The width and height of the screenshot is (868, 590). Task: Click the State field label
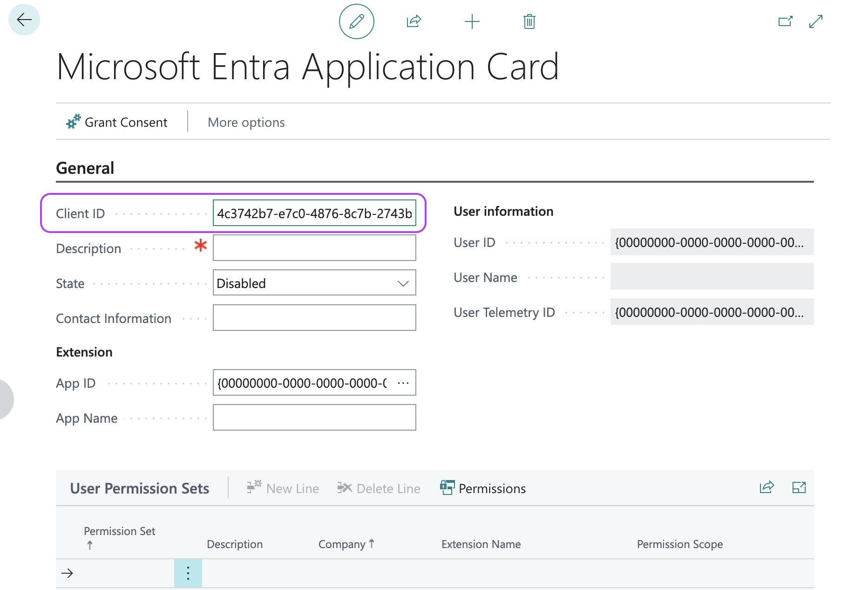(x=70, y=283)
